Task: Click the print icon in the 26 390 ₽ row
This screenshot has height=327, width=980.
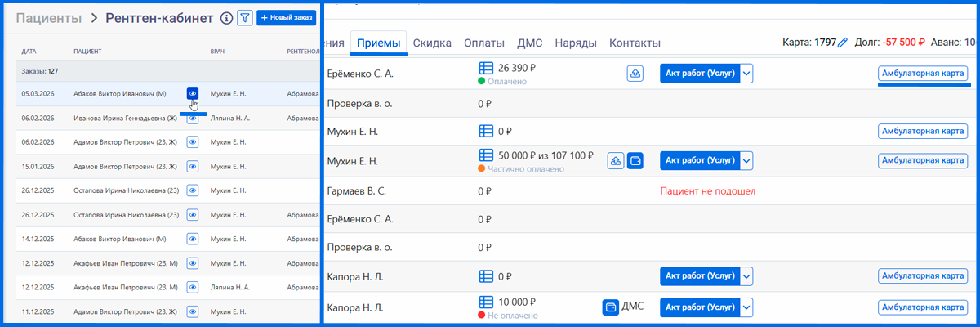Action: click(635, 74)
